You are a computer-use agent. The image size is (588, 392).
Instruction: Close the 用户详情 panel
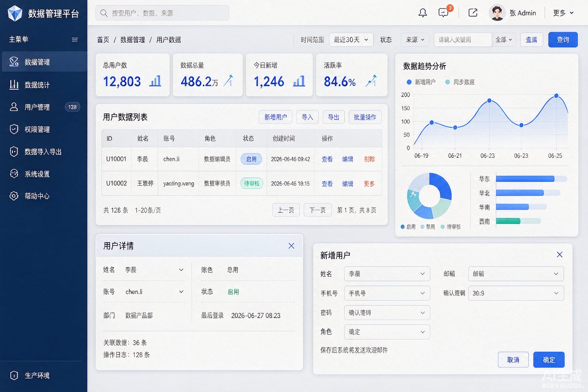(x=291, y=246)
